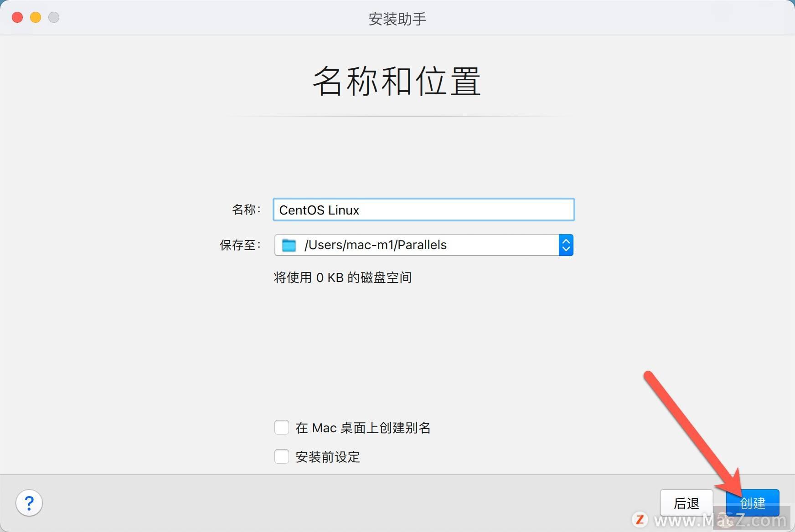This screenshot has height=532, width=795.
Task: Minimize the window with the yellow button
Action: 36,17
